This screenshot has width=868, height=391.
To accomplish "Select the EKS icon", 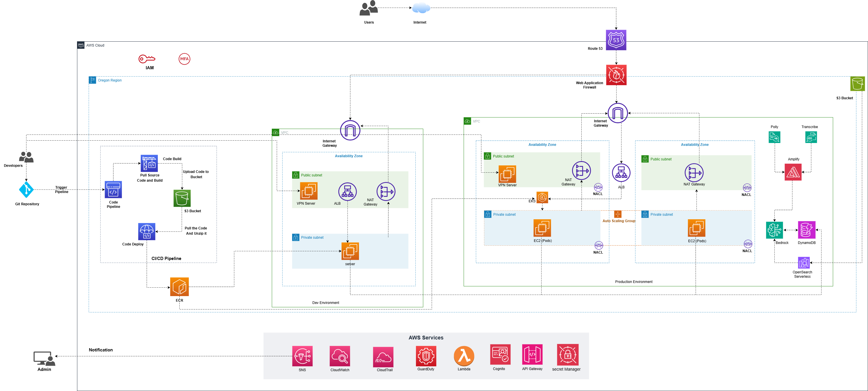I will 542,197.
